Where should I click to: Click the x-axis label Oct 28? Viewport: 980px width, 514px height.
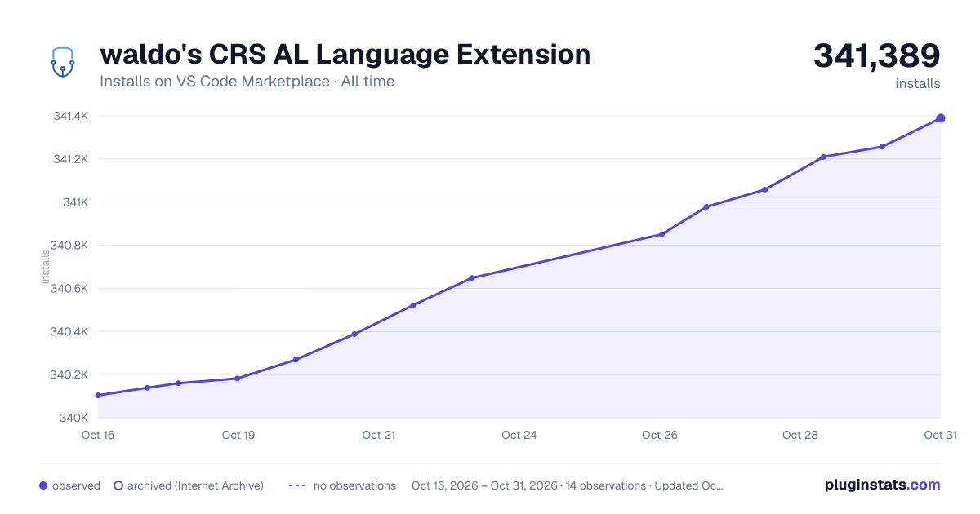coord(800,435)
